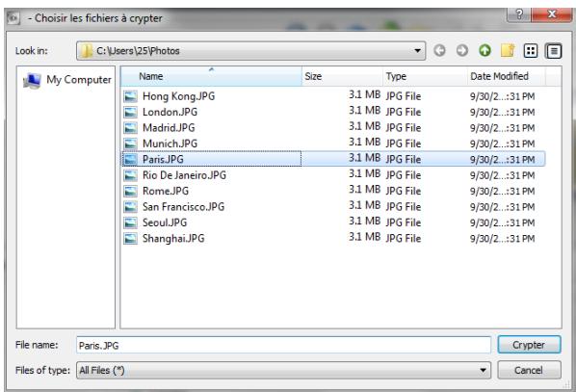Select the Rome.JPG file name
This screenshot has height=392, width=576.
(166, 192)
